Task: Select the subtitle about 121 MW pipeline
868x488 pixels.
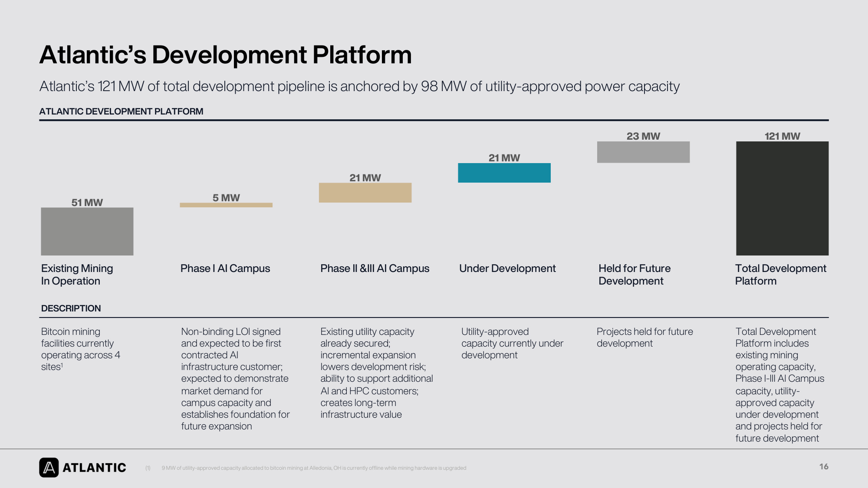Action: click(x=359, y=86)
